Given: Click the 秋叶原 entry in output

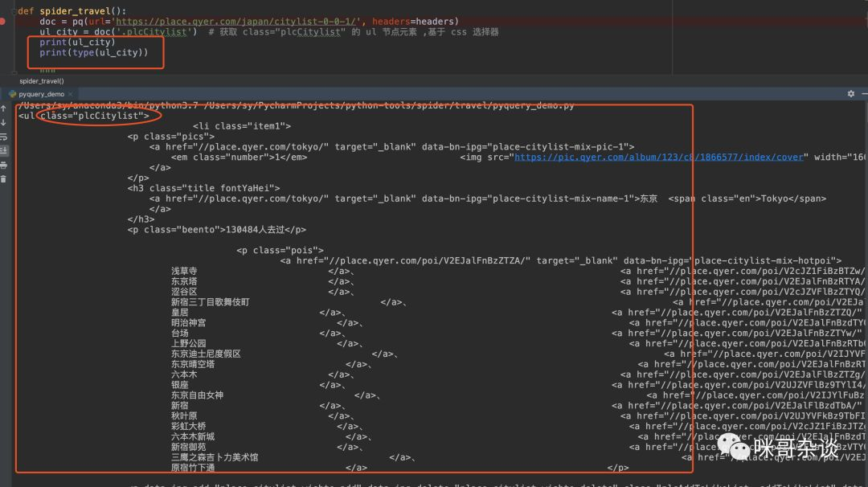Looking at the screenshot, I should click(184, 415).
